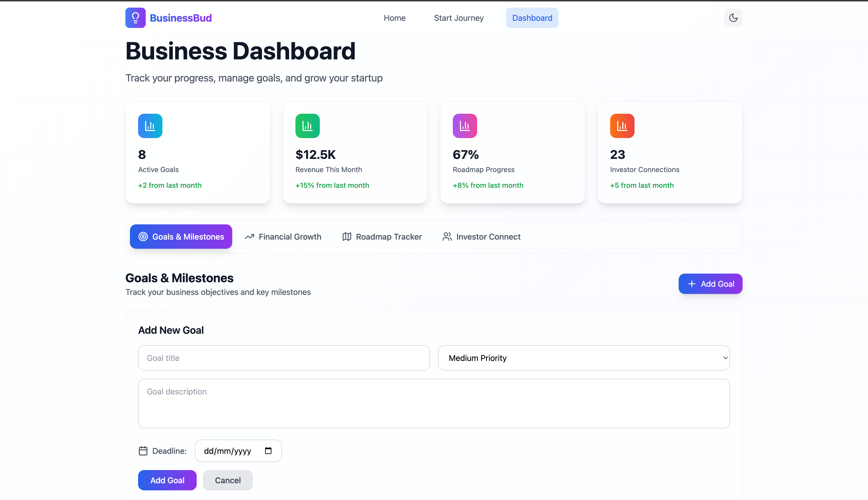Click the BusinessBud lightbulb logo icon
The image size is (868, 500).
tap(135, 18)
